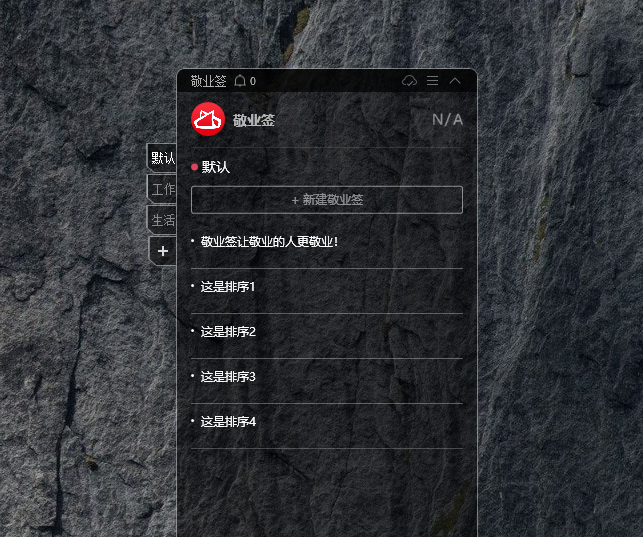
Task: Open the hamburger menu icon
Action: tap(432, 81)
